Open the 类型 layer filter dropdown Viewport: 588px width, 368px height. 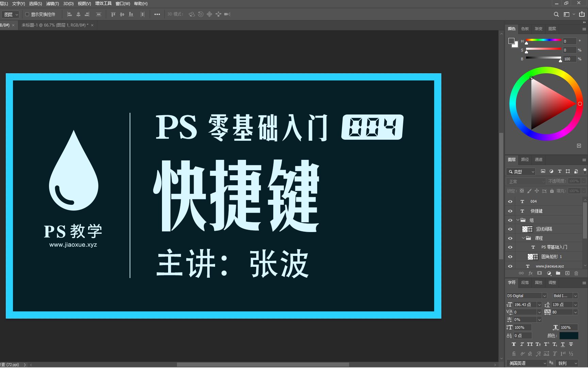tap(521, 172)
